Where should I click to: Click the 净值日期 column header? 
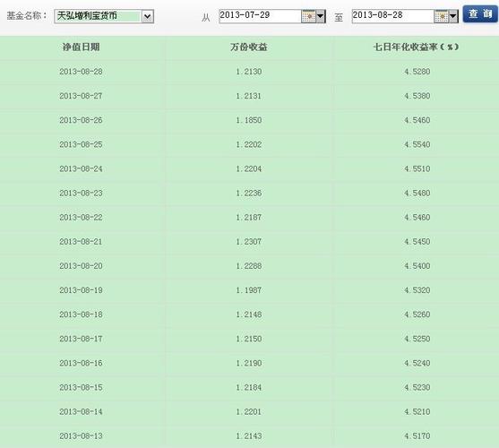pyautogui.click(x=82, y=47)
